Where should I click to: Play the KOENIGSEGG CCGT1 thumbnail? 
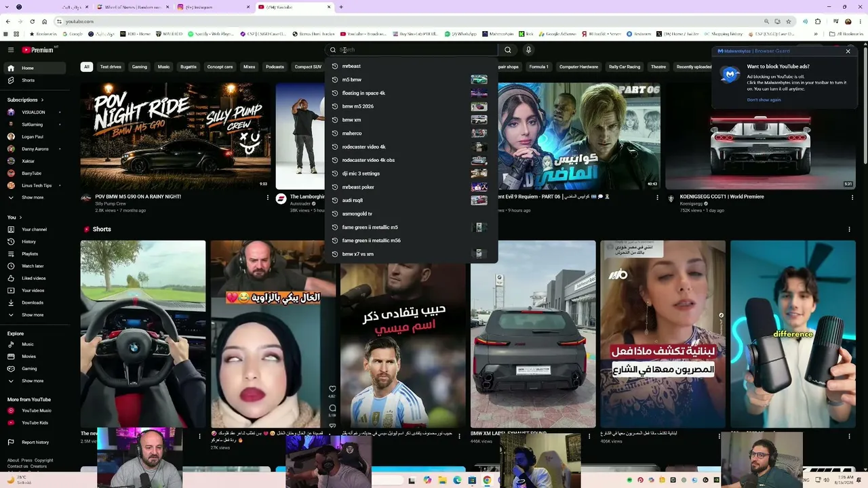(x=760, y=136)
